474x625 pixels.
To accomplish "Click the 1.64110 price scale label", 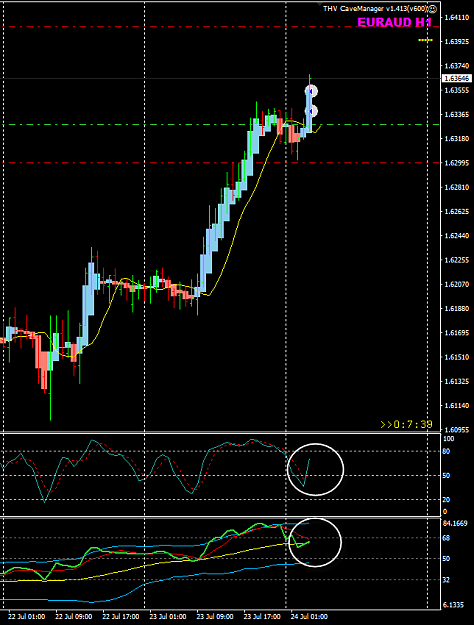I will (x=457, y=17).
